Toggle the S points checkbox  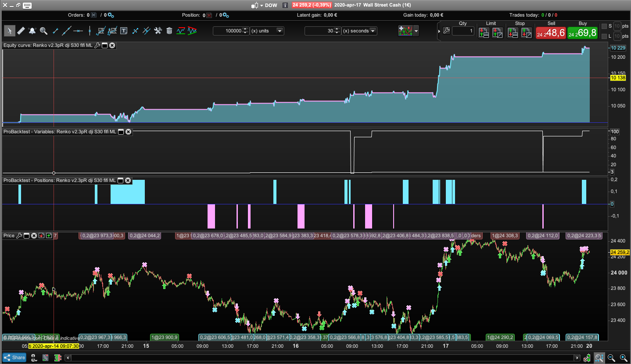[604, 26]
